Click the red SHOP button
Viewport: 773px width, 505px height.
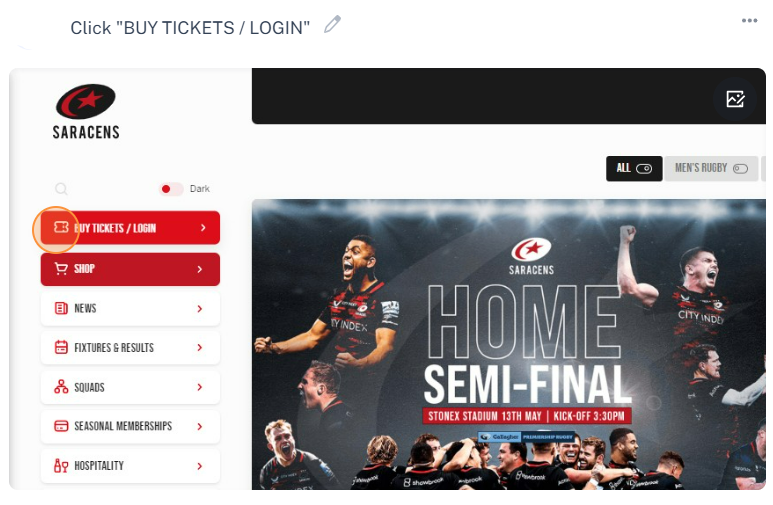pyautogui.click(x=130, y=269)
